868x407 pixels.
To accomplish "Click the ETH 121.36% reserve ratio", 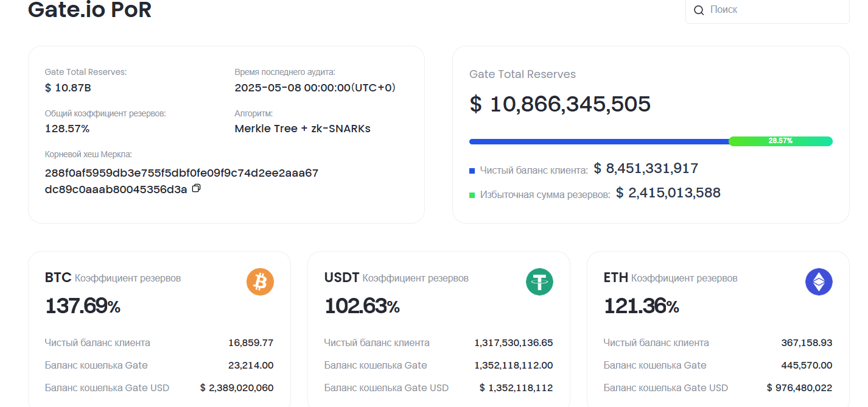I will pos(642,306).
